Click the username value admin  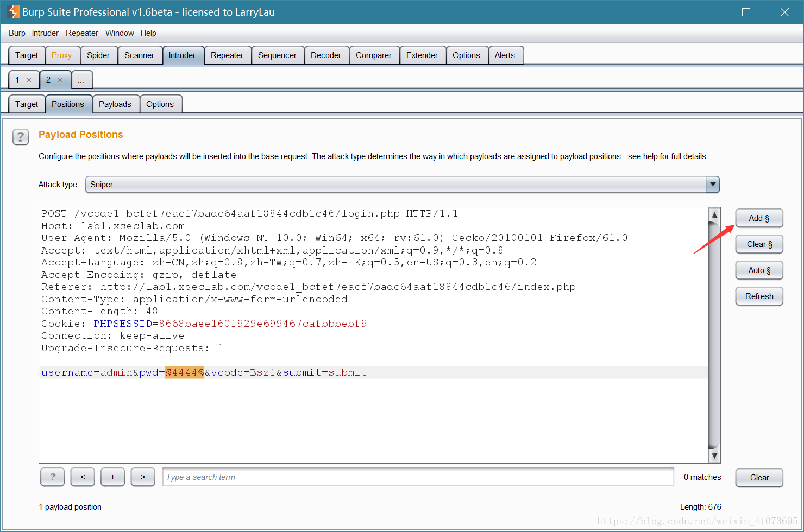116,372
